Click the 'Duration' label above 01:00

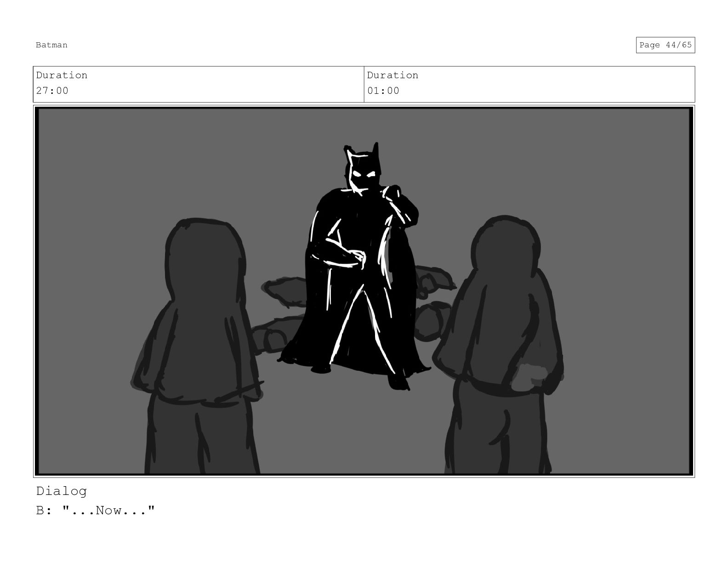392,75
